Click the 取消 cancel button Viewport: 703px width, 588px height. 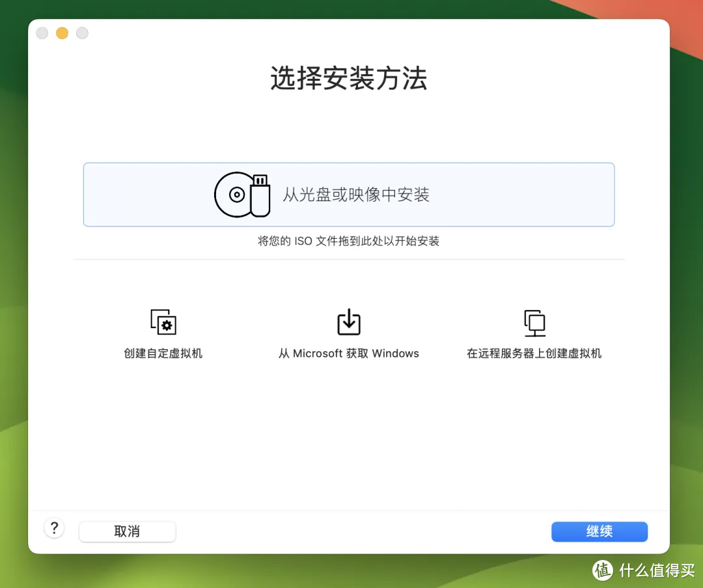click(128, 531)
